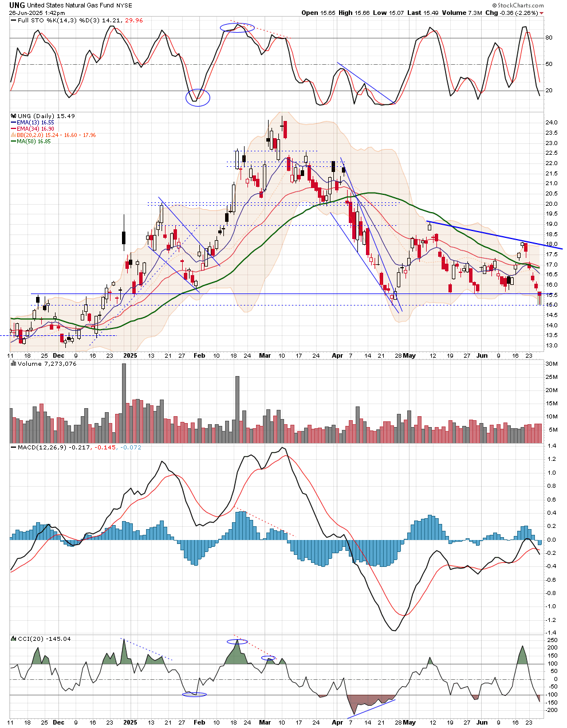Screen dimensions: 567x728
Task: Click the MA(50) 16.85 legend entry
Action: coord(34,142)
